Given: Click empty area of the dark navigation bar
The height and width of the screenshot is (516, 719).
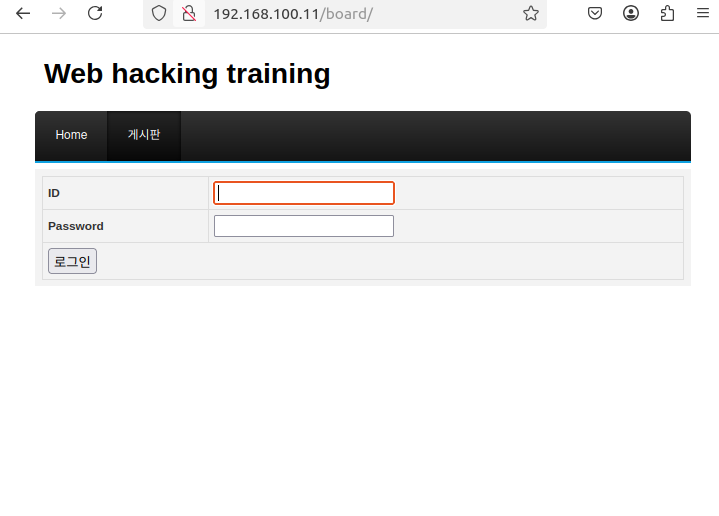Looking at the screenshot, I should click(x=436, y=136).
